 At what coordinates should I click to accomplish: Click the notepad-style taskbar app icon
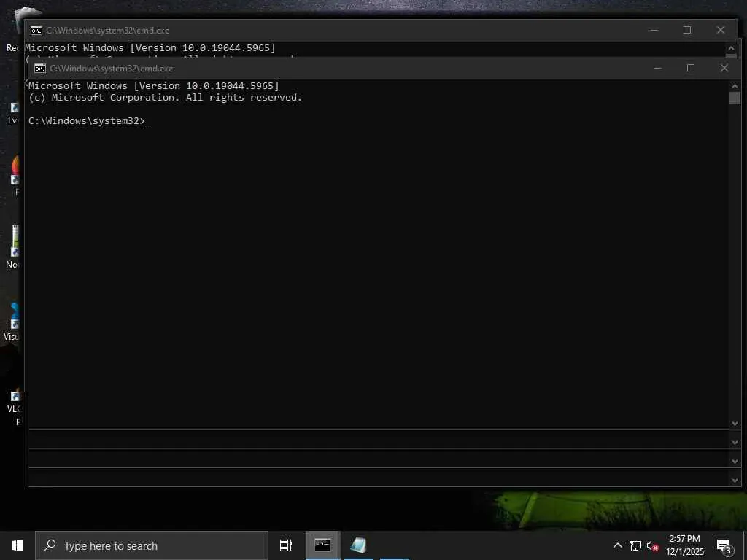click(x=358, y=545)
